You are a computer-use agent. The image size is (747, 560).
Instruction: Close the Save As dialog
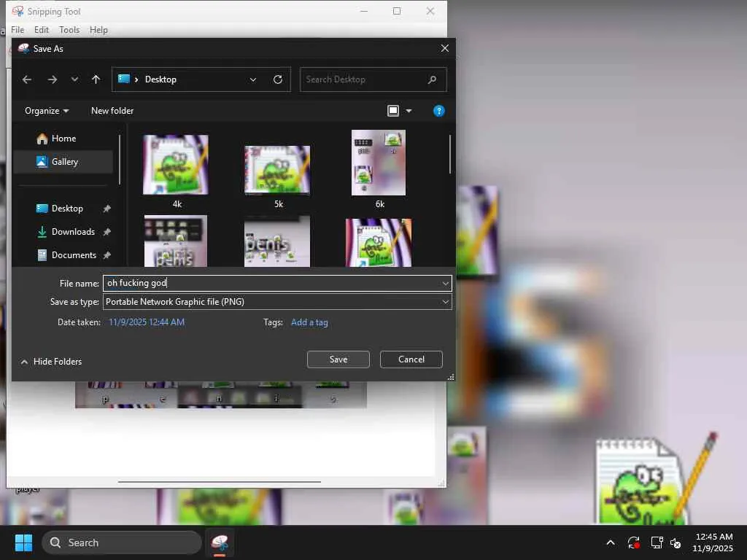pos(444,49)
